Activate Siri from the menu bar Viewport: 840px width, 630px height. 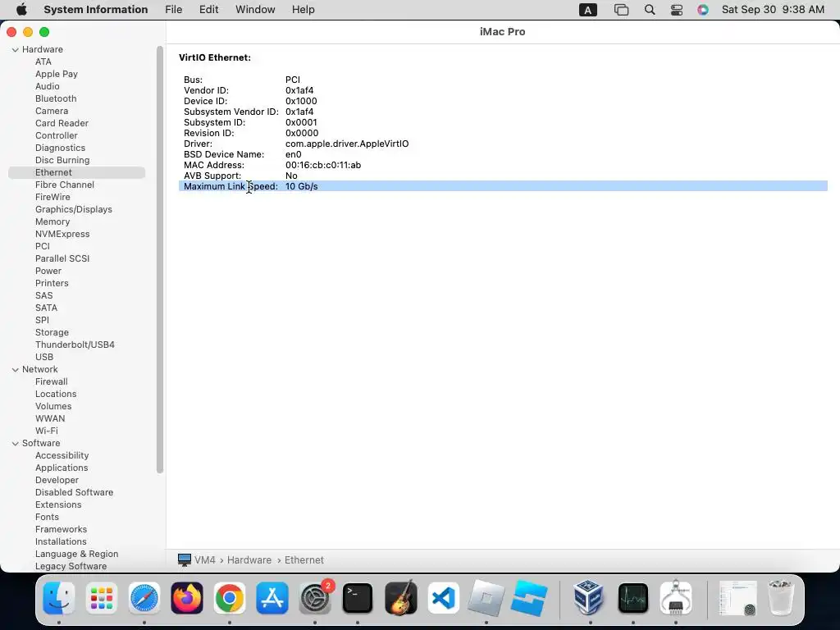click(703, 10)
